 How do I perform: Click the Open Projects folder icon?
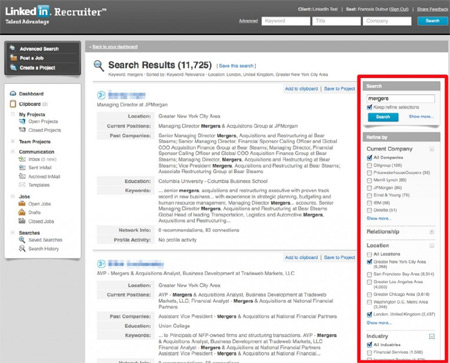tap(22, 121)
